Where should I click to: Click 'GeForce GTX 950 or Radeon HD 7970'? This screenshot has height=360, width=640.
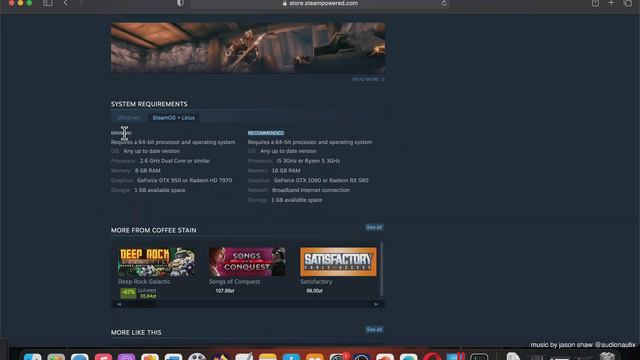click(184, 180)
